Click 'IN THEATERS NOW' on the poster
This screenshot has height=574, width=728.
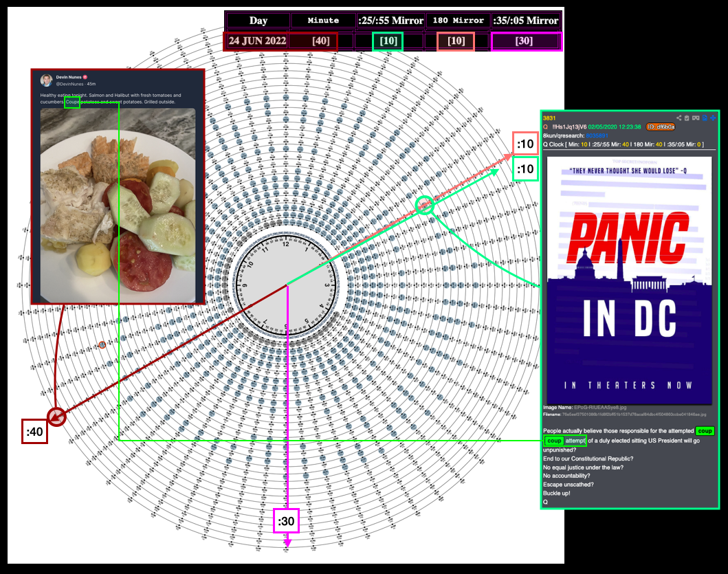pos(628,386)
